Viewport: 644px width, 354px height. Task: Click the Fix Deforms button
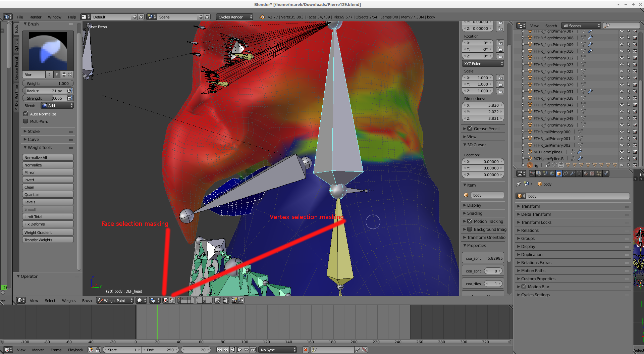[x=48, y=224]
